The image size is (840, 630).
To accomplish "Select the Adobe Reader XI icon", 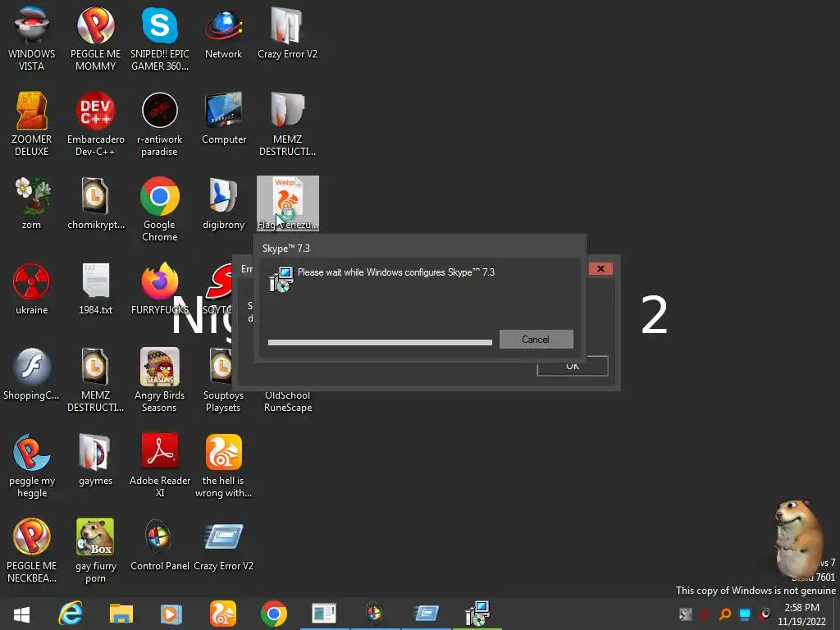I will click(160, 465).
